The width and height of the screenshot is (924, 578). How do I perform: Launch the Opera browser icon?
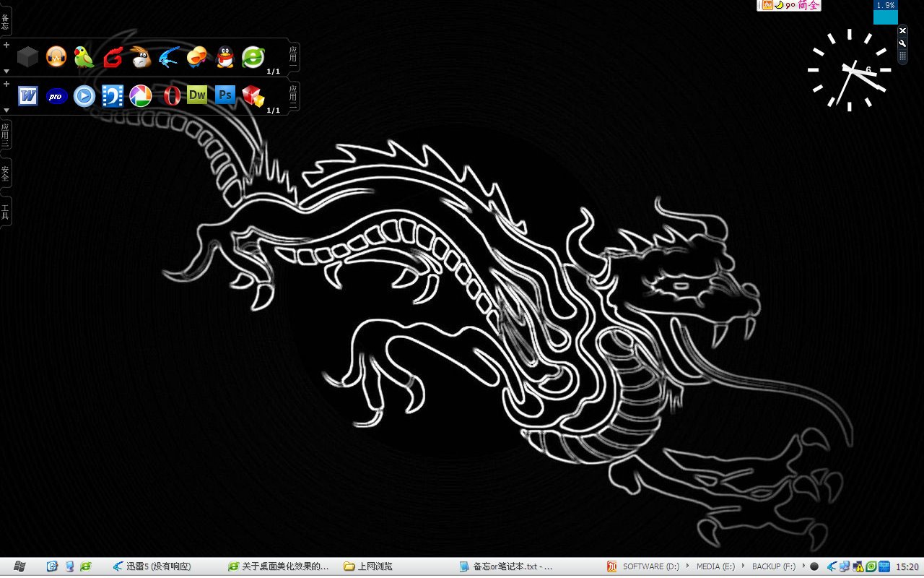pyautogui.click(x=171, y=95)
